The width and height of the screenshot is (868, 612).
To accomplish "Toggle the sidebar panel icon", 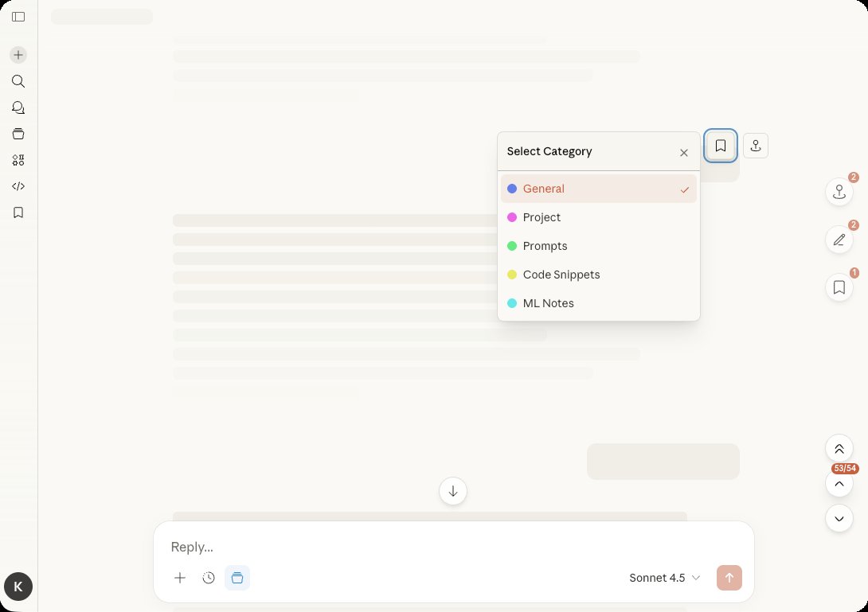I will (x=18, y=17).
